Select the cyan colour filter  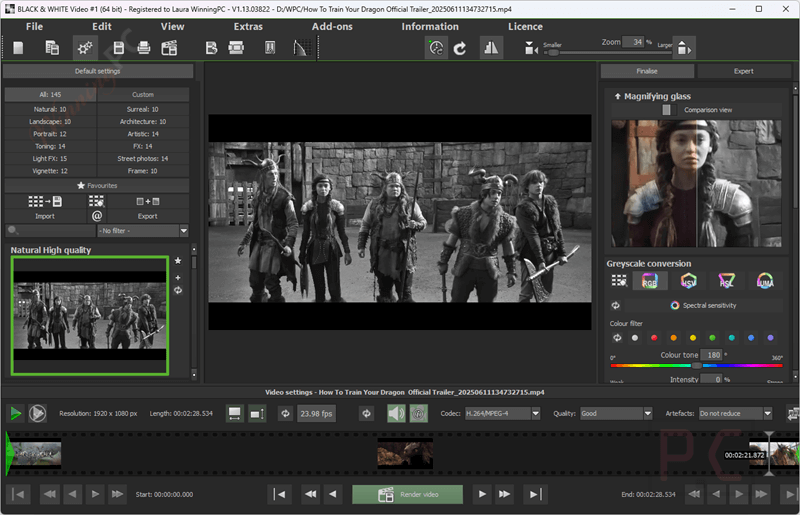click(x=732, y=337)
